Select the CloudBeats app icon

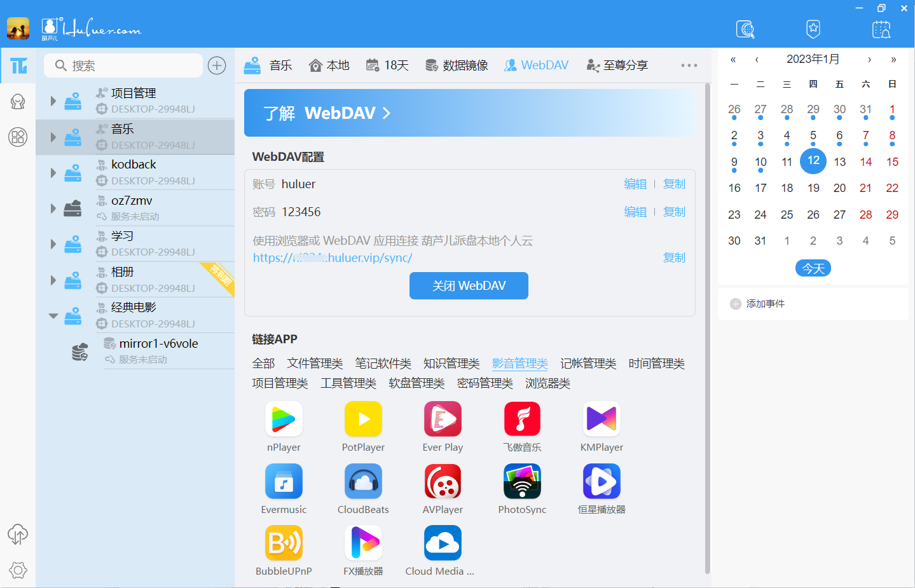click(363, 481)
